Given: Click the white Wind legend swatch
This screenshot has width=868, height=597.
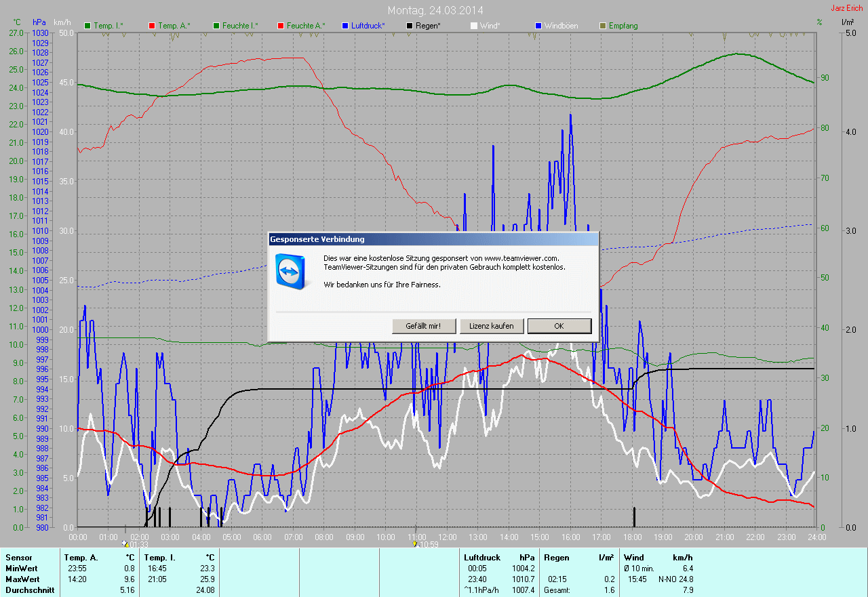Looking at the screenshot, I should 474,26.
